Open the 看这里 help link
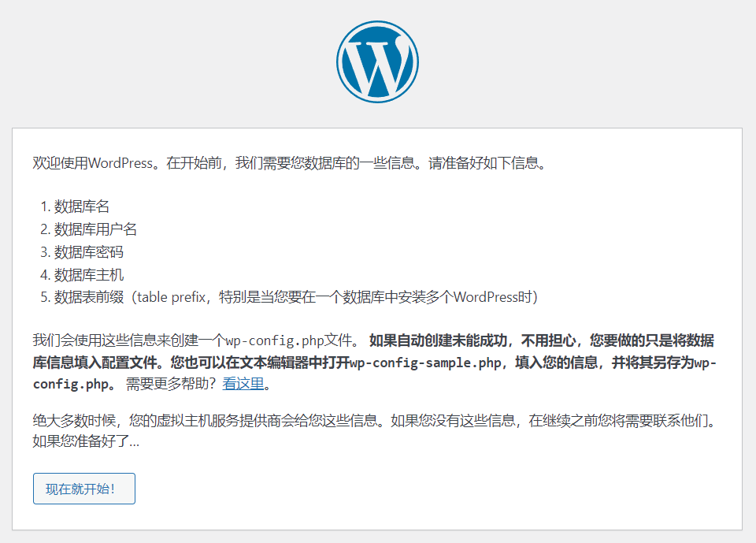756x543 pixels. click(243, 385)
